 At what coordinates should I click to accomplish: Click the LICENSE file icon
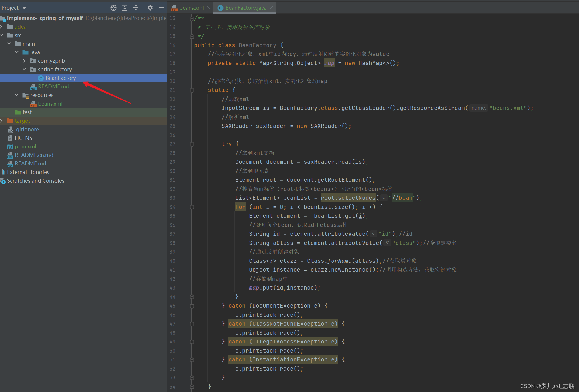[10, 138]
